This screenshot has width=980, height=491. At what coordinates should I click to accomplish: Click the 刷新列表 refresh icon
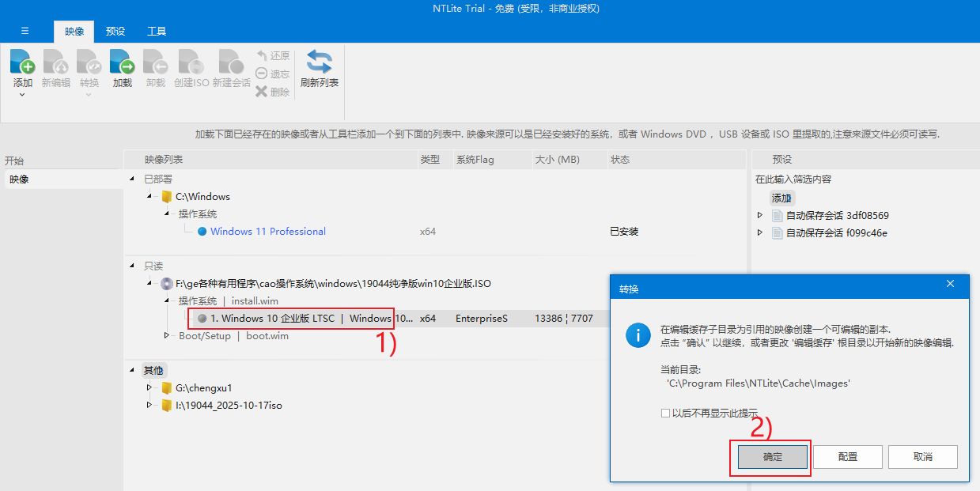319,63
